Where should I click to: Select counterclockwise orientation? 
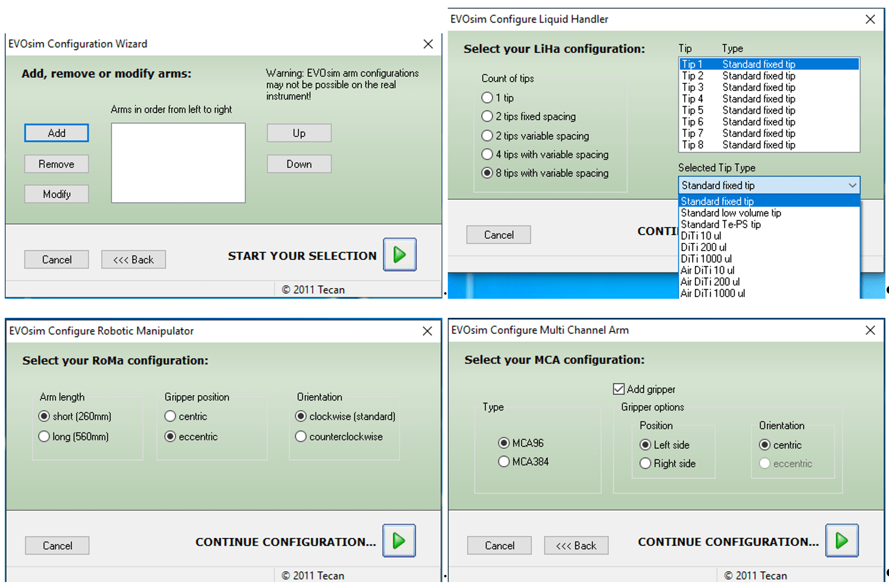click(x=301, y=436)
